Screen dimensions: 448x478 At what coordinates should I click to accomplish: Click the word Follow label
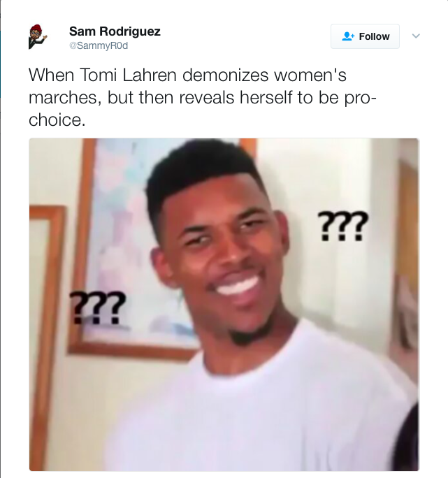[x=374, y=36]
